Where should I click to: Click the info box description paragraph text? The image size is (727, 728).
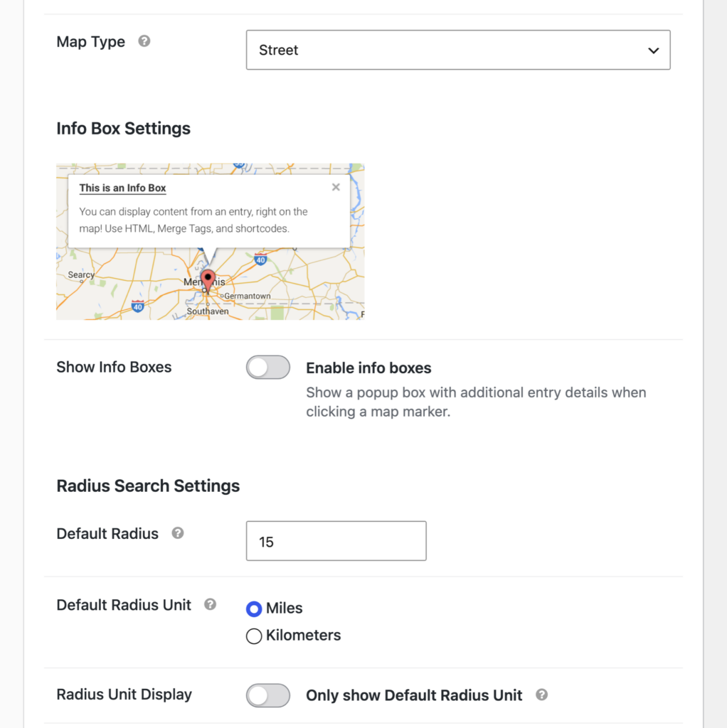coord(193,220)
